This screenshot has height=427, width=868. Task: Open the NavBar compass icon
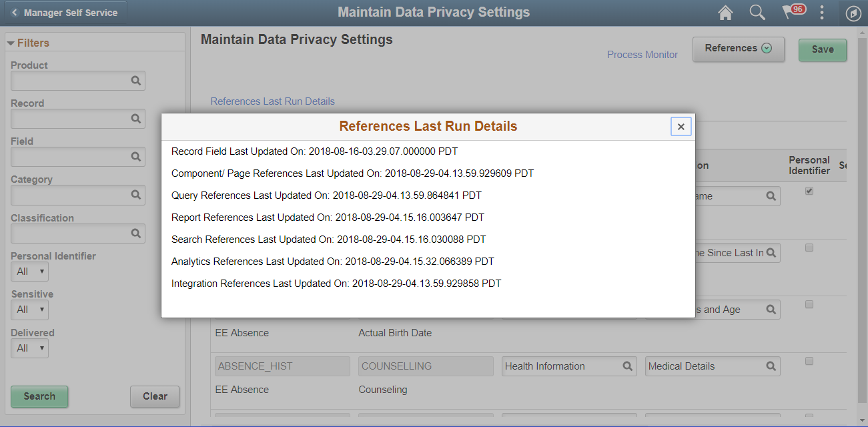tap(853, 13)
